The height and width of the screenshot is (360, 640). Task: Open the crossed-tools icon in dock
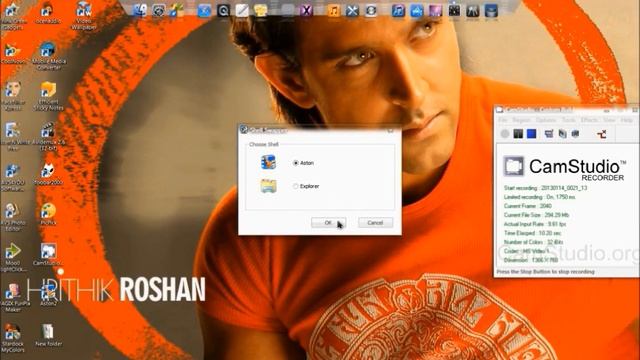(352, 10)
